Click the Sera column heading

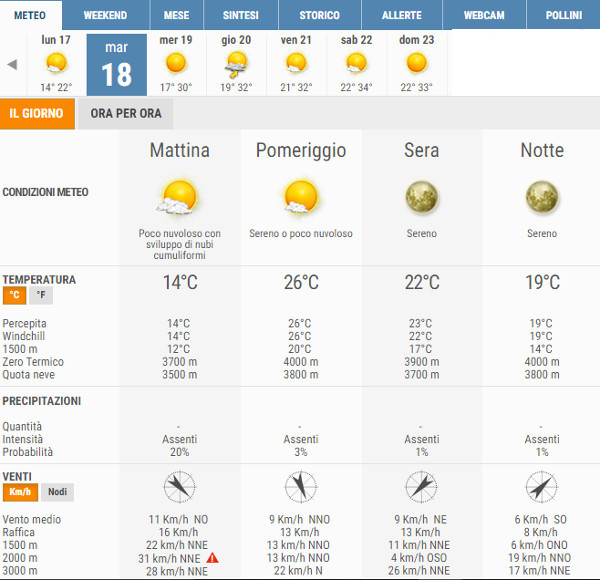point(422,150)
